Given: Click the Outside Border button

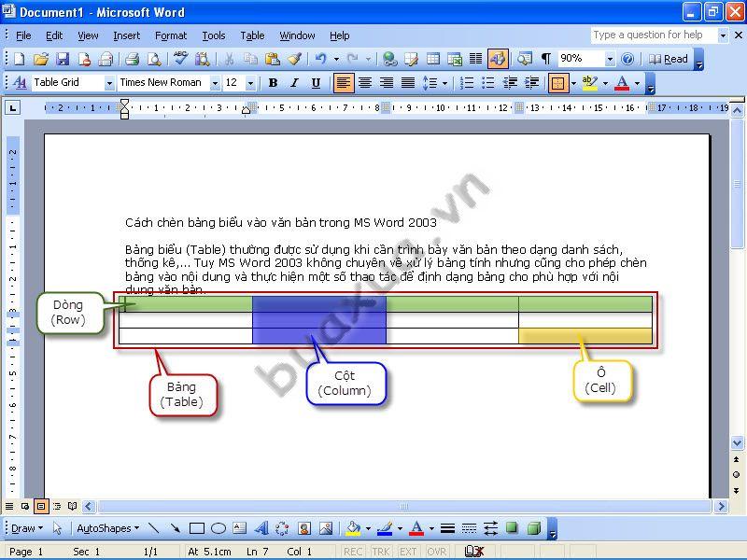Looking at the screenshot, I should tap(558, 83).
